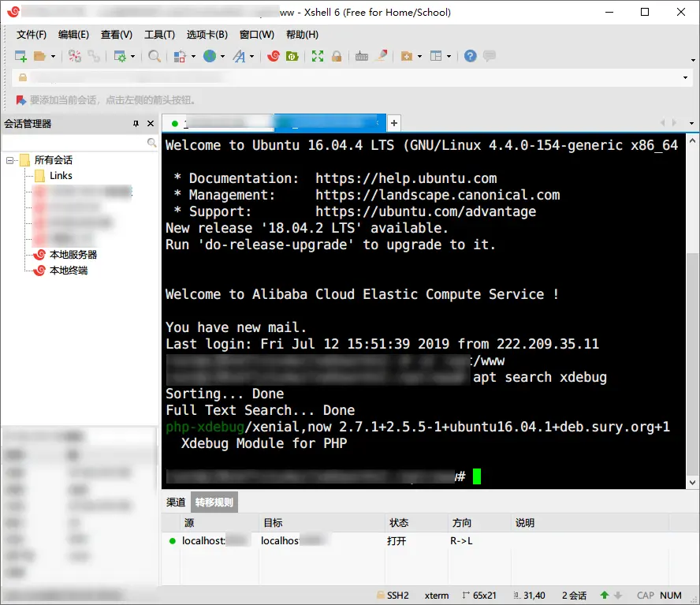The height and width of the screenshot is (605, 700).
Task: Click the chat bubble feedback icon
Action: click(x=490, y=56)
